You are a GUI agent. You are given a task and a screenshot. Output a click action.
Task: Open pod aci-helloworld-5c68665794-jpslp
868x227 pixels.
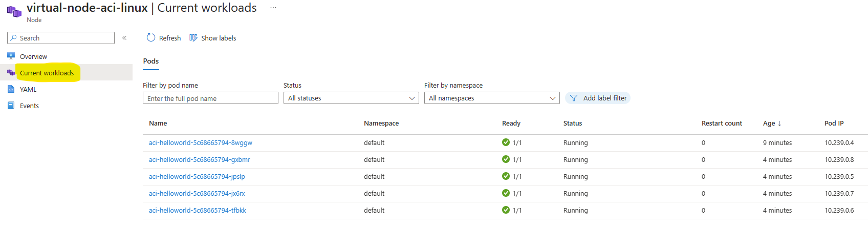[197, 177]
